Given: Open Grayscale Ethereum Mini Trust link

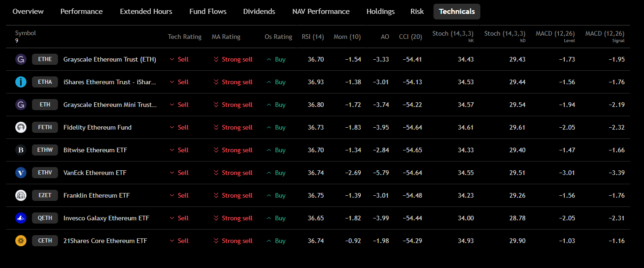Looking at the screenshot, I should coord(110,105).
